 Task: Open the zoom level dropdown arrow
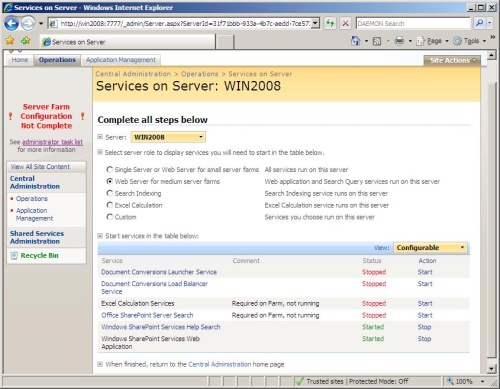click(483, 381)
